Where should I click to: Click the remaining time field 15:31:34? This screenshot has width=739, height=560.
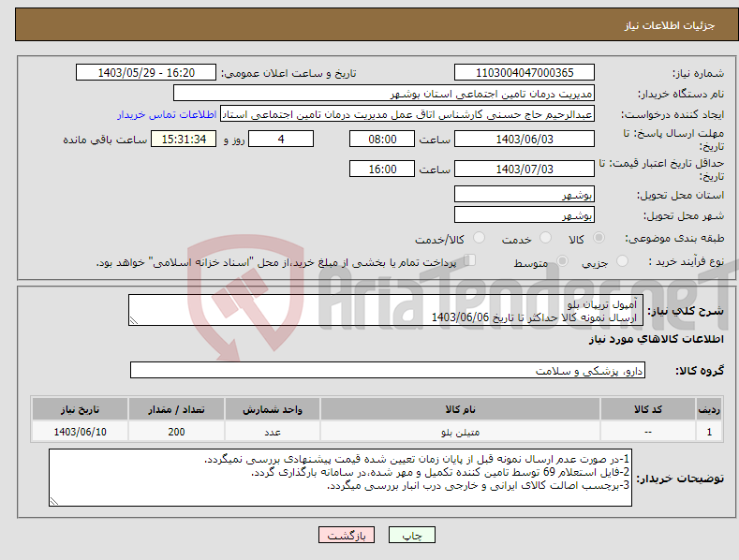184,139
